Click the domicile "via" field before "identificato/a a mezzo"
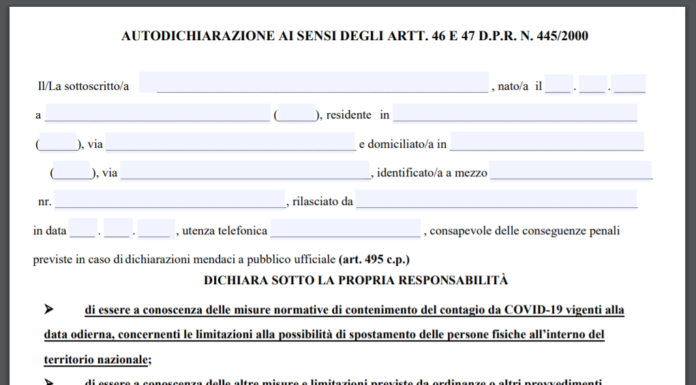 (245, 171)
